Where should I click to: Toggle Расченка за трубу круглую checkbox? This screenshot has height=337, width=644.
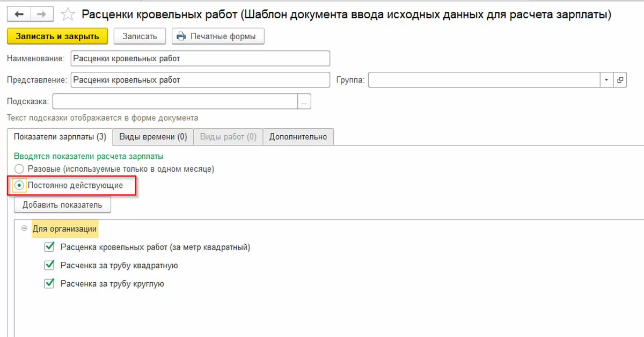tap(50, 283)
